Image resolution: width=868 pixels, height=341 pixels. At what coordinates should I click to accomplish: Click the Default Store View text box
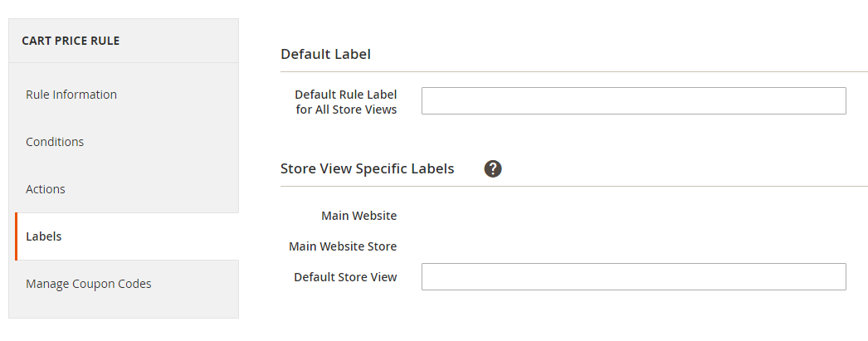tap(633, 277)
